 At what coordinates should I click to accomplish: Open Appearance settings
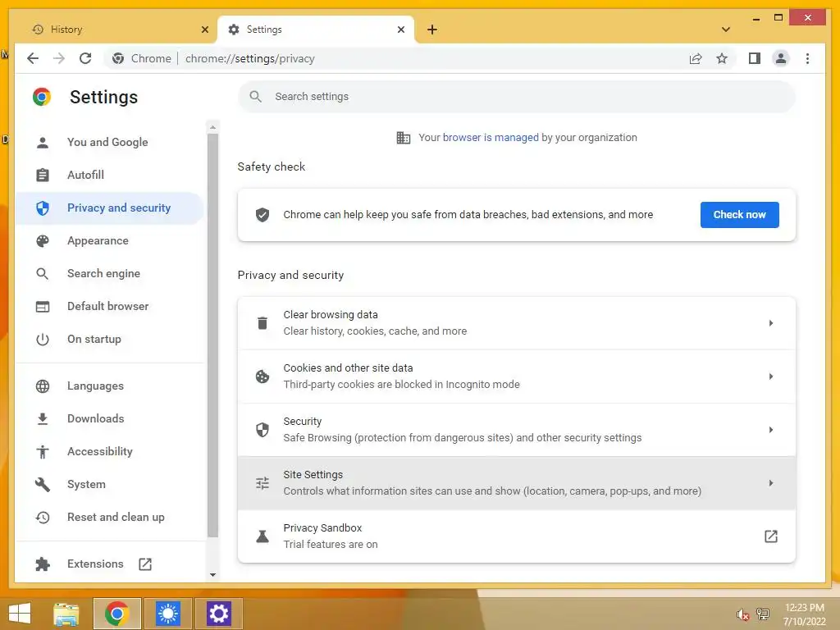[x=109, y=241]
